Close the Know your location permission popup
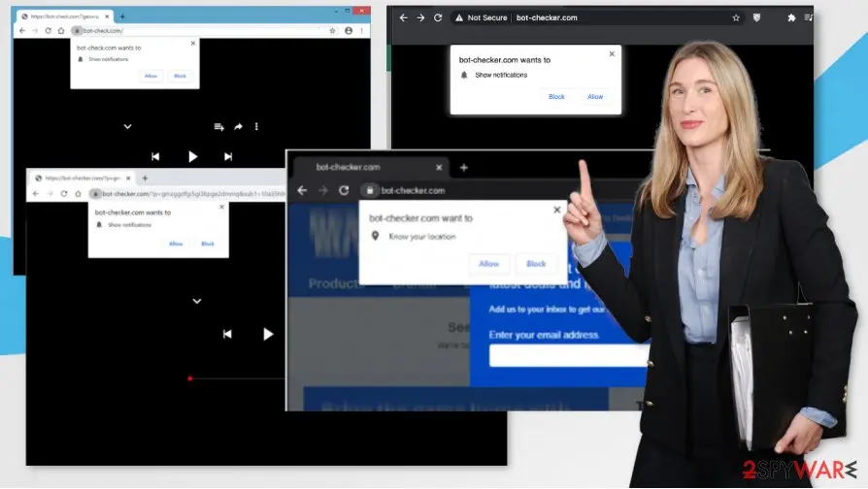Screen dimensions: 868x489 click(x=557, y=210)
